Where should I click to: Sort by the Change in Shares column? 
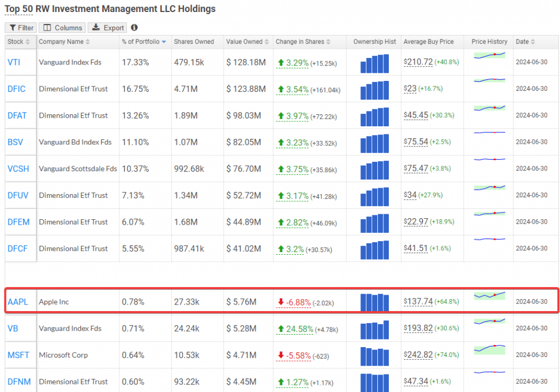pos(303,42)
